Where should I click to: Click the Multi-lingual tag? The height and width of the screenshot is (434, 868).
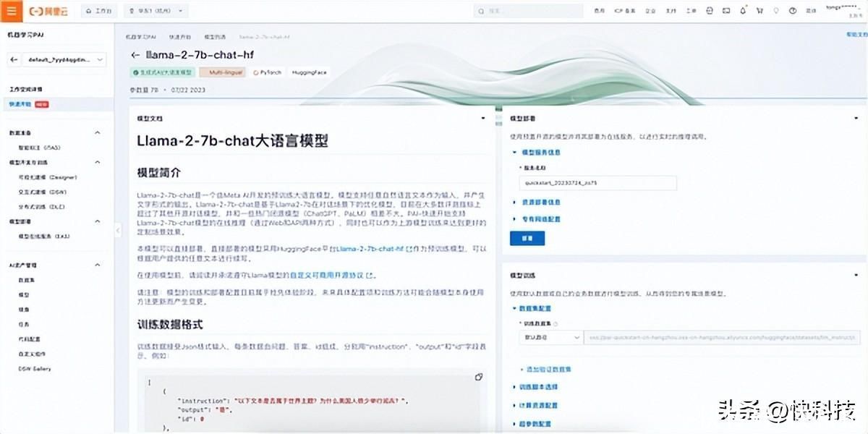[x=224, y=73]
